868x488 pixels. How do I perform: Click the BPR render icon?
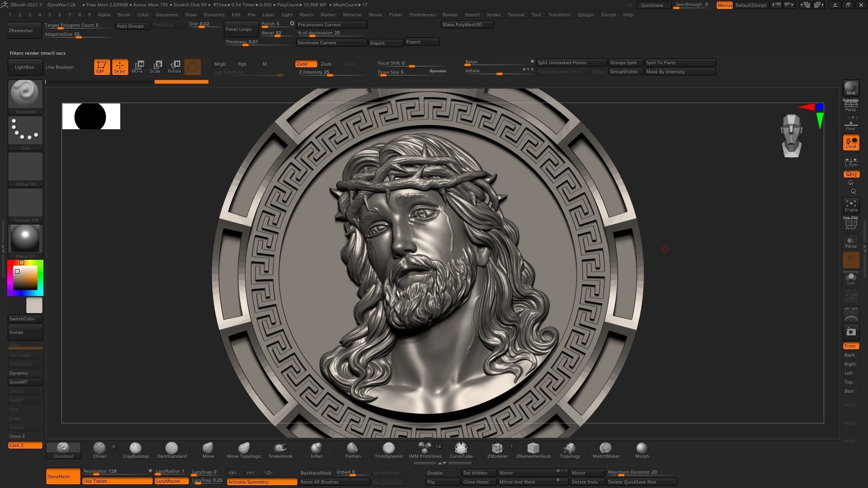click(x=851, y=89)
